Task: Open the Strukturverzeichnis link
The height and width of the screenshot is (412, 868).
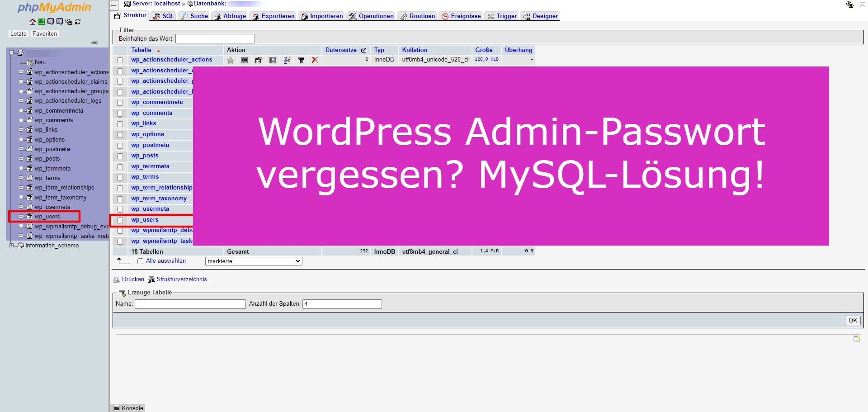Action: (182, 279)
